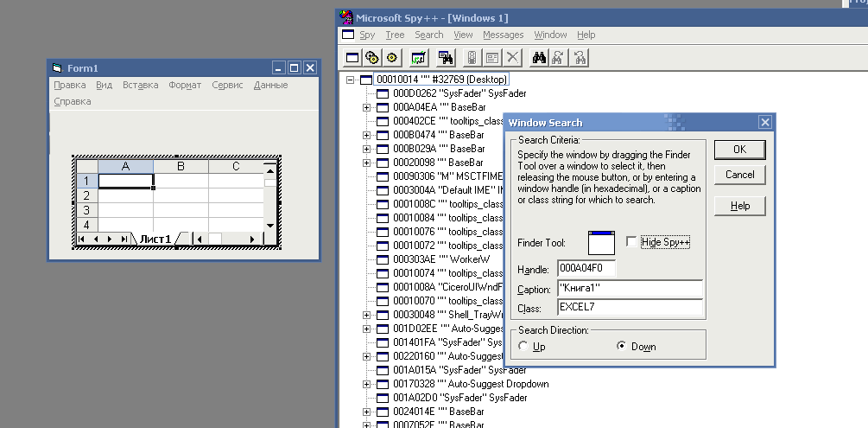Click the Spy++ child window system icon left of Spy menu

348,35
